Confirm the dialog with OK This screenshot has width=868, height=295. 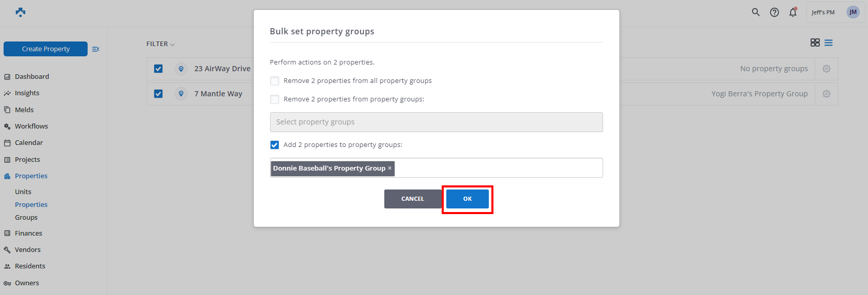click(x=467, y=199)
